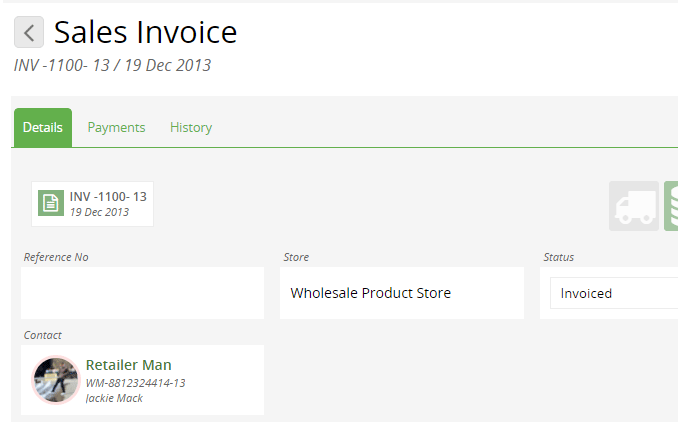
Task: Open the Payments tab
Action: [116, 128]
